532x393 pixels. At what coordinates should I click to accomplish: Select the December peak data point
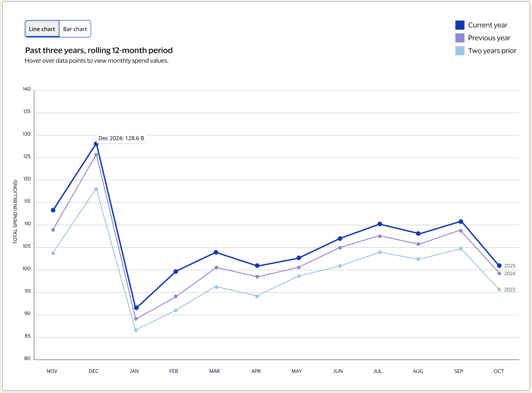coord(95,143)
